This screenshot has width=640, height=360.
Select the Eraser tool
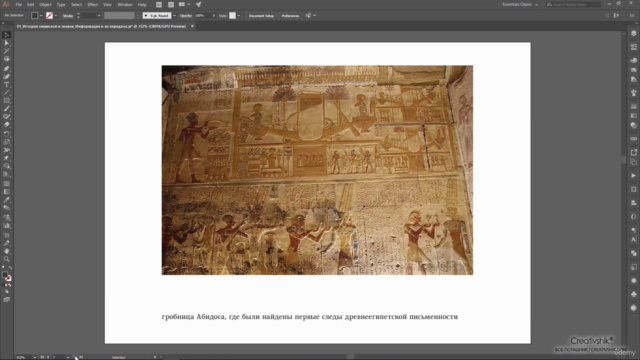7,124
